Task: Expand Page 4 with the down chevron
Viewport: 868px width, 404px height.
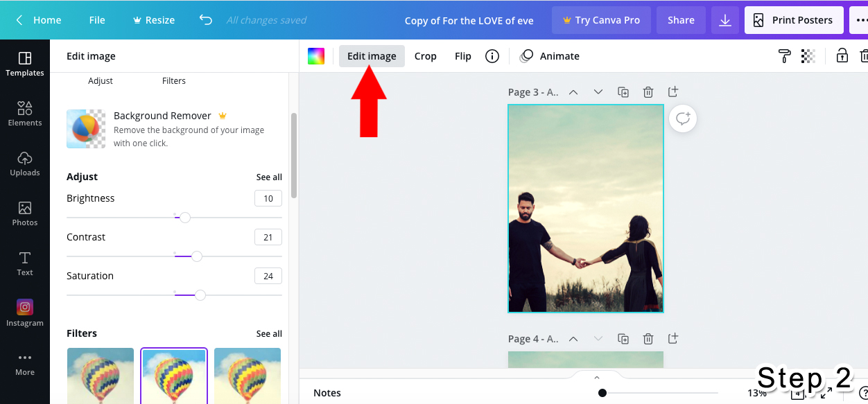Action: click(x=598, y=338)
